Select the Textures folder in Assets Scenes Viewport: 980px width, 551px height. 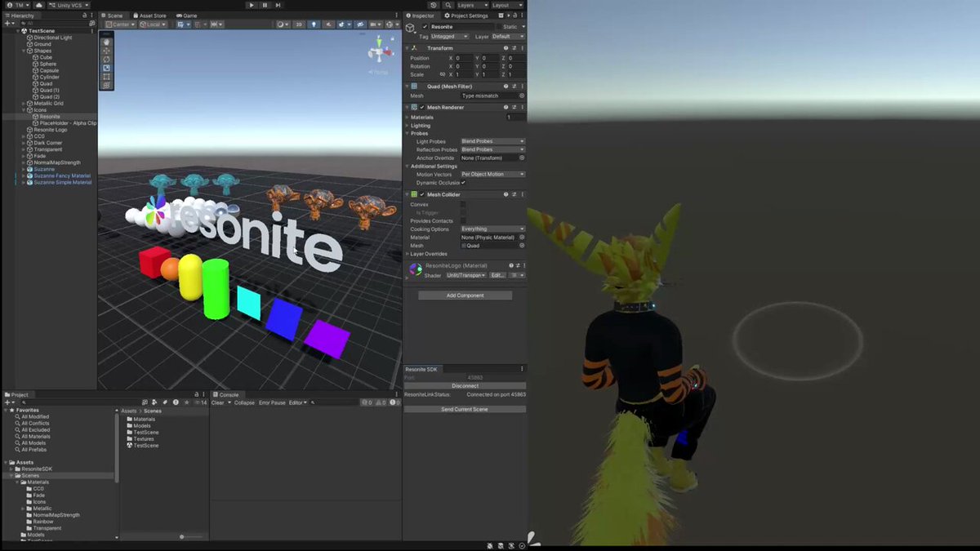coord(143,439)
